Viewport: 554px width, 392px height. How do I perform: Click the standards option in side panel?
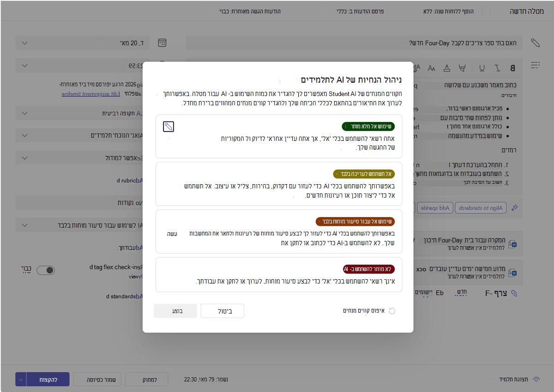click(x=125, y=296)
